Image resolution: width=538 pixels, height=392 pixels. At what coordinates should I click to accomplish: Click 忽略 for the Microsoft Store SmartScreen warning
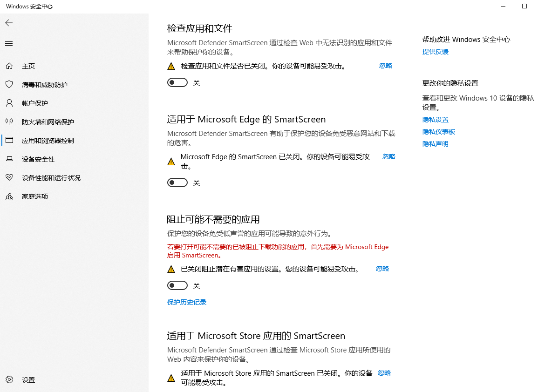pyautogui.click(x=384, y=373)
